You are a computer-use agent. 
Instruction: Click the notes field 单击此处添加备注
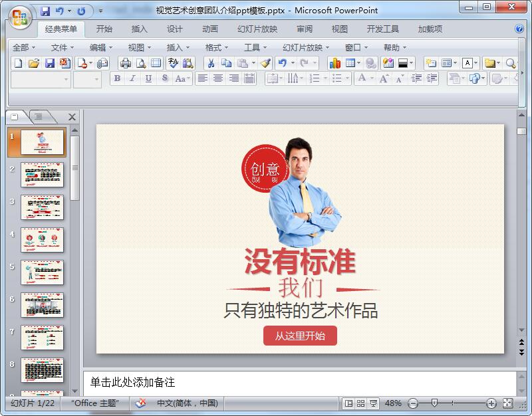[x=300, y=383]
